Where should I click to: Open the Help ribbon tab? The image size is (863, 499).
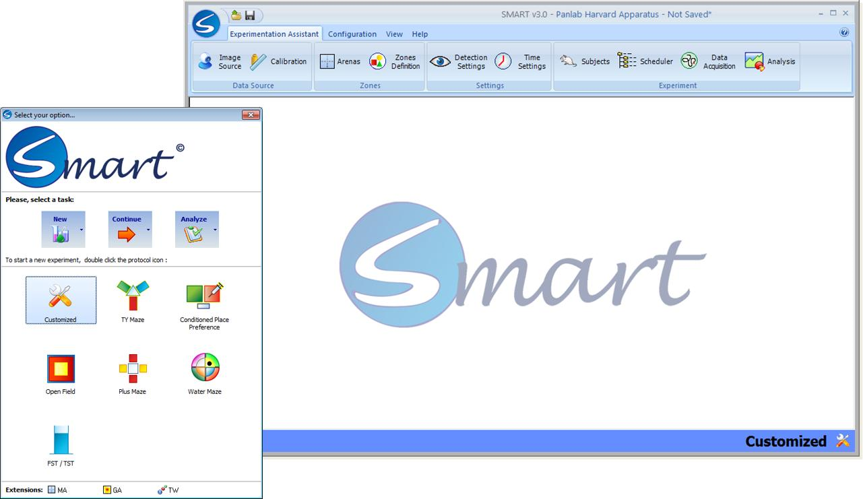click(420, 34)
